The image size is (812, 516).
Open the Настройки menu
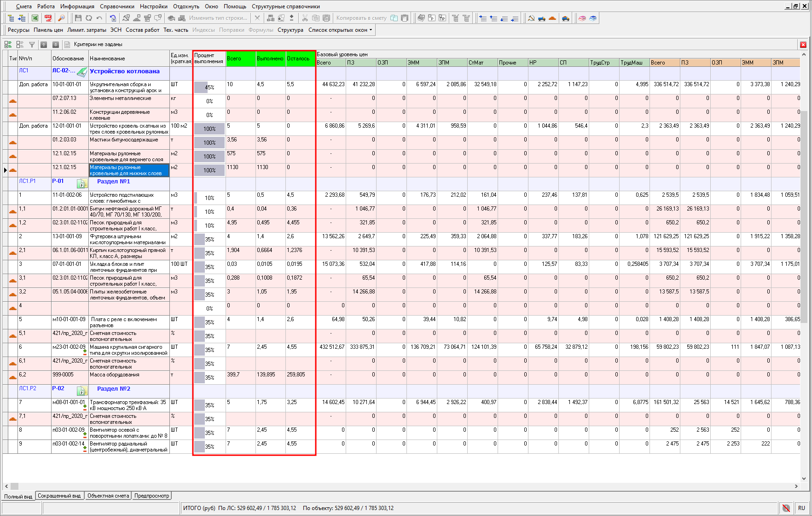[x=154, y=6]
